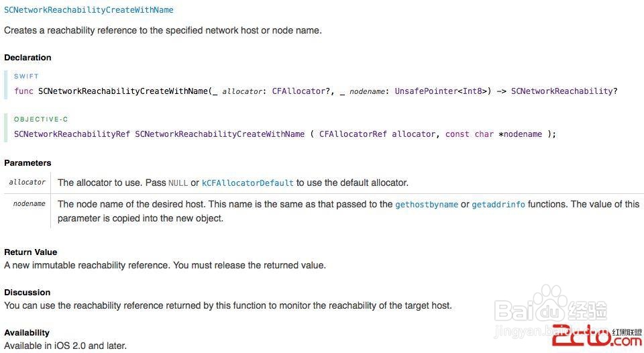Screen dimensions: 644x353
Task: Select the SCNetworkReachabilityRef return type in Objective-C
Action: click(72, 134)
